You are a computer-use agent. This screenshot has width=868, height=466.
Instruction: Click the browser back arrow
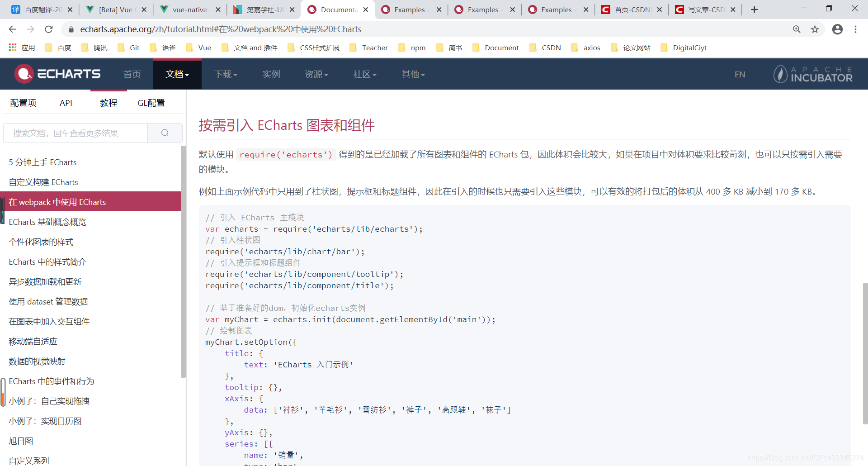12,29
